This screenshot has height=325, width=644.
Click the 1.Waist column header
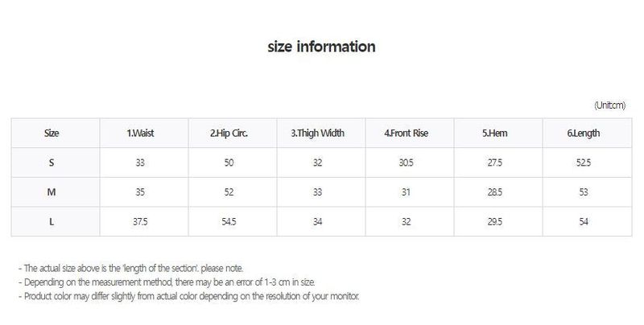click(144, 133)
